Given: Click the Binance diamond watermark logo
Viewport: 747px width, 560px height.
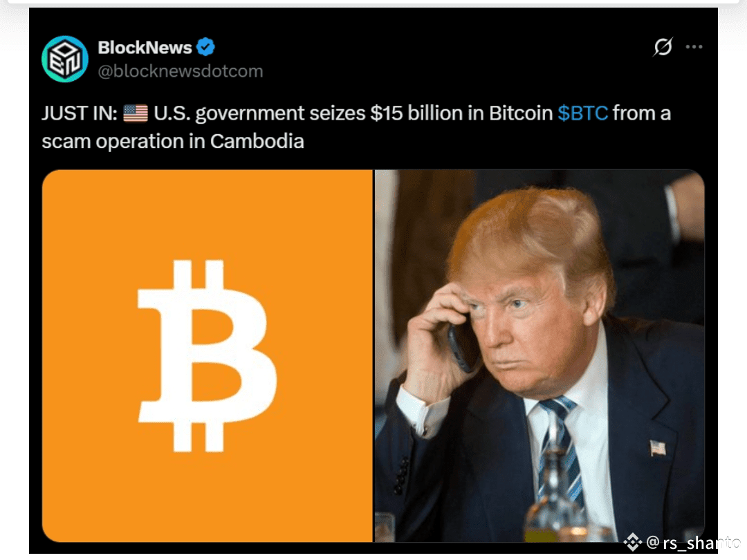Looking at the screenshot, I should click(x=633, y=542).
